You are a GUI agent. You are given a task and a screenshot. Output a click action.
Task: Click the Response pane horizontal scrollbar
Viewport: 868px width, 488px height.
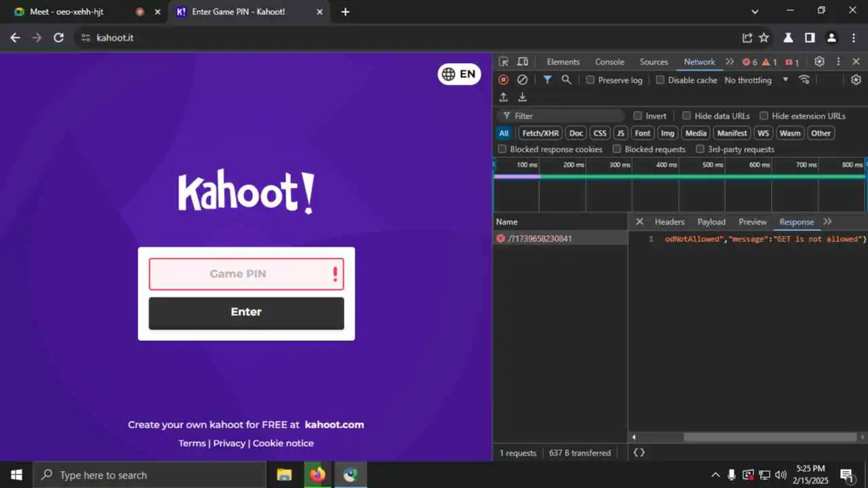coord(770,437)
